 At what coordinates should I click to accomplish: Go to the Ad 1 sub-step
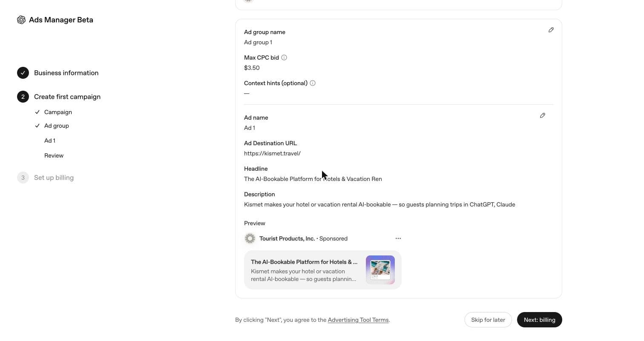[50, 140]
